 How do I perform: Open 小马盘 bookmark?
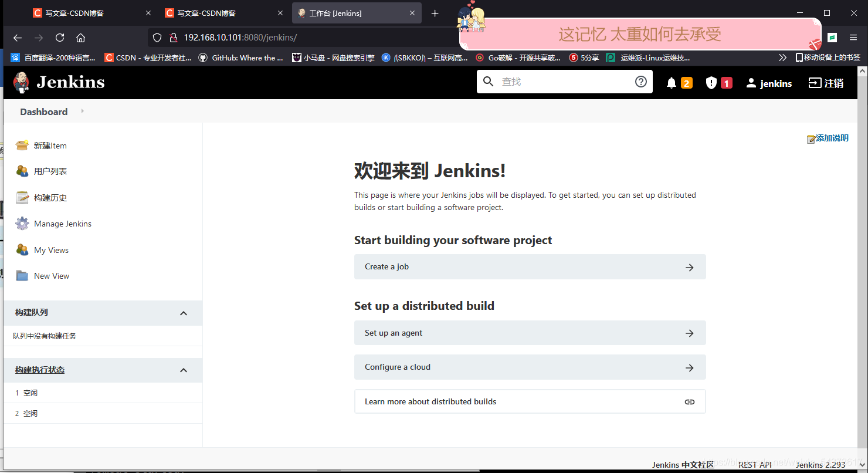(334, 58)
